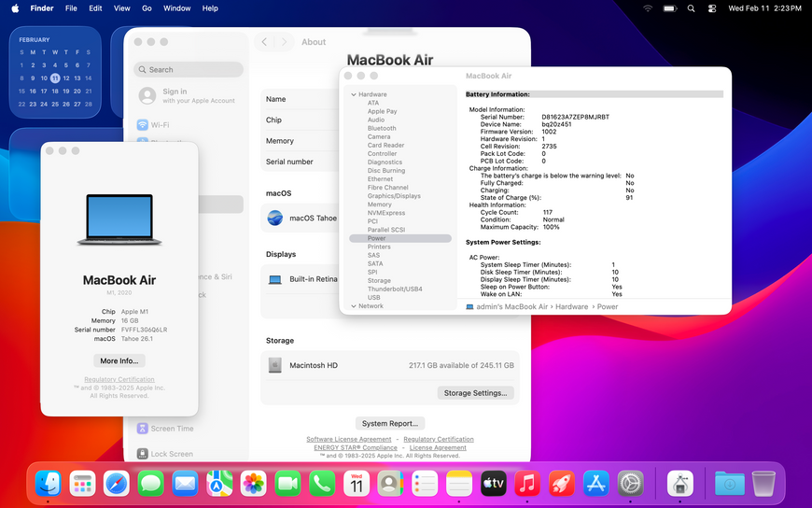Launch Safari from the Dock
Viewport: 812px width, 508px height.
[117, 484]
